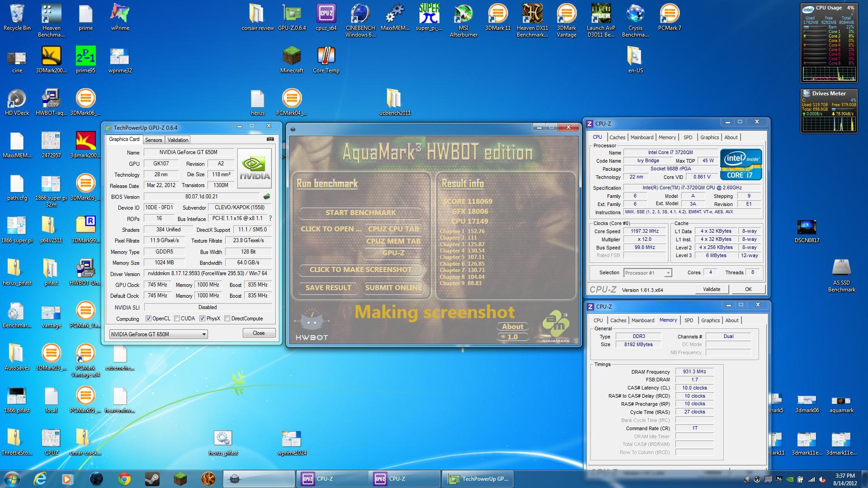The width and height of the screenshot is (868, 488).
Task: Launch the 3DMark Vantage shortcut
Action: (566, 20)
